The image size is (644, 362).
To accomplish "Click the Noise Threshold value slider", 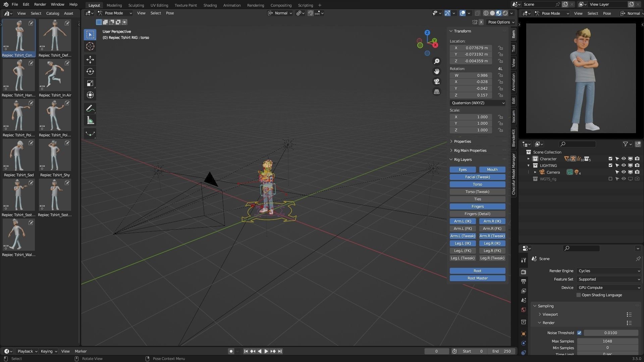I will point(611,333).
